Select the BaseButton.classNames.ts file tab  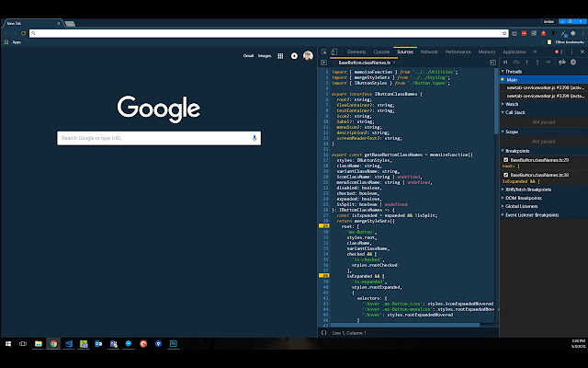364,63
